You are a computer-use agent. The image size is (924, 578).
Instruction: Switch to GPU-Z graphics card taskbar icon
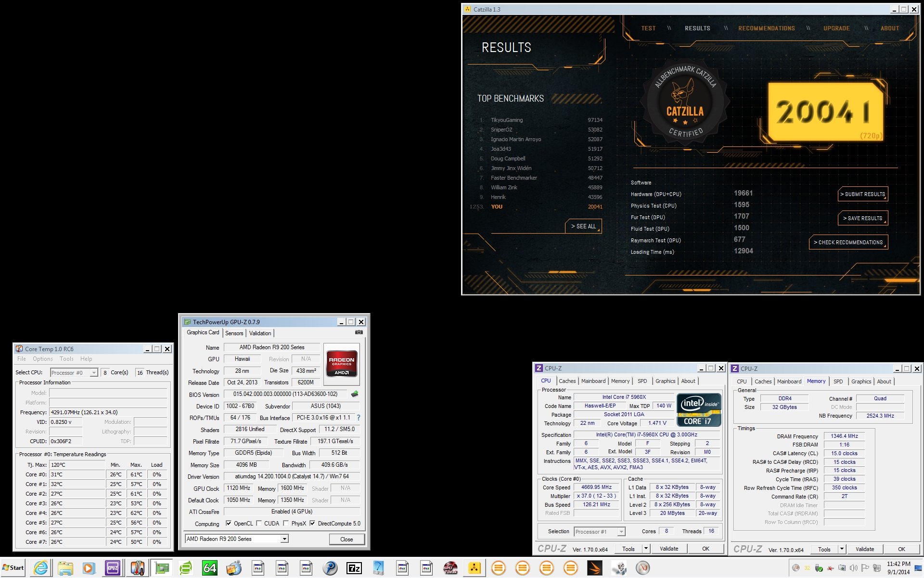pyautogui.click(x=162, y=568)
